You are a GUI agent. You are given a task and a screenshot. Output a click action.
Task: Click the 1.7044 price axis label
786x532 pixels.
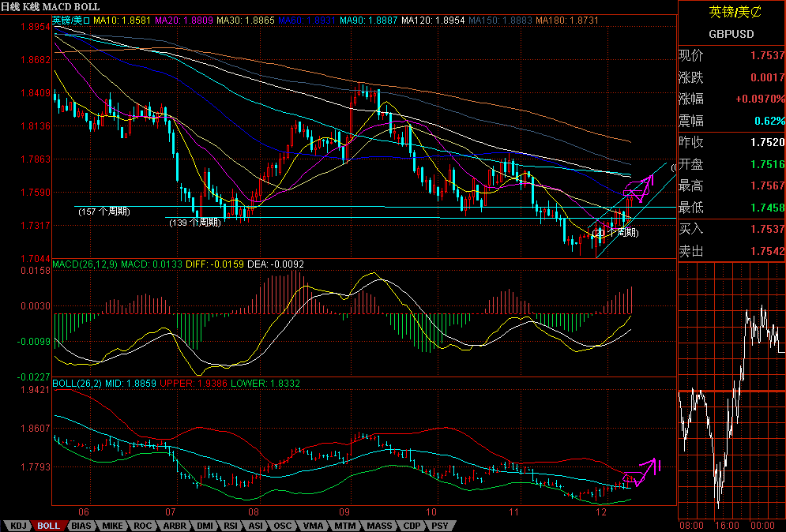[35, 258]
